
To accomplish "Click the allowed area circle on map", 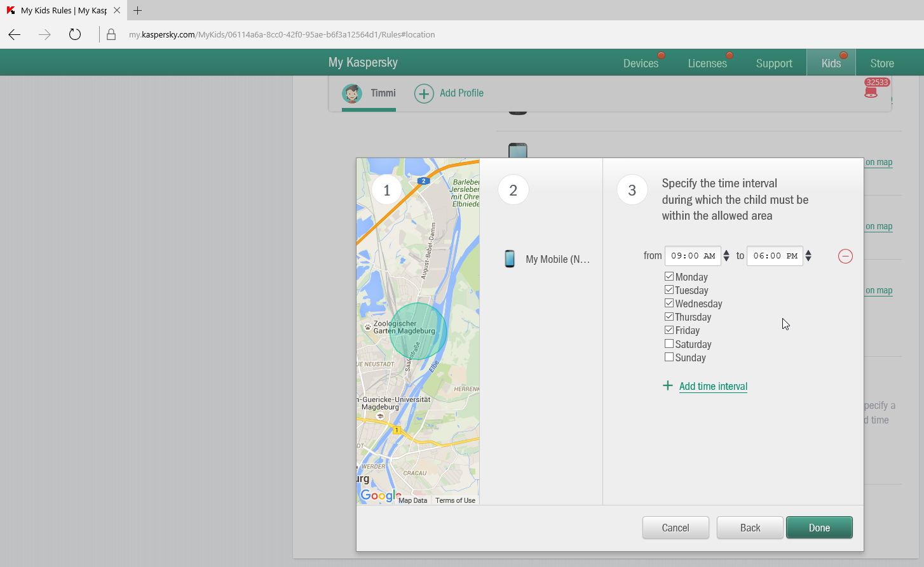I will coord(418,331).
